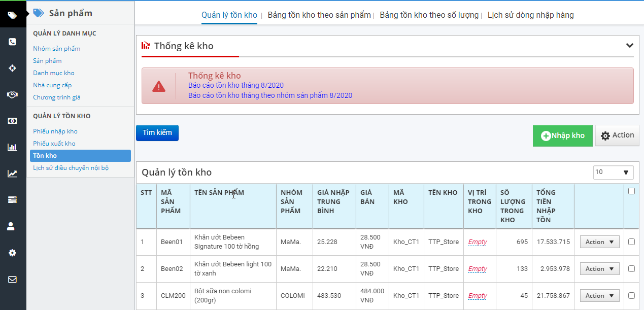
Task: Open Action dropdown for Been01 row
Action: pos(599,242)
